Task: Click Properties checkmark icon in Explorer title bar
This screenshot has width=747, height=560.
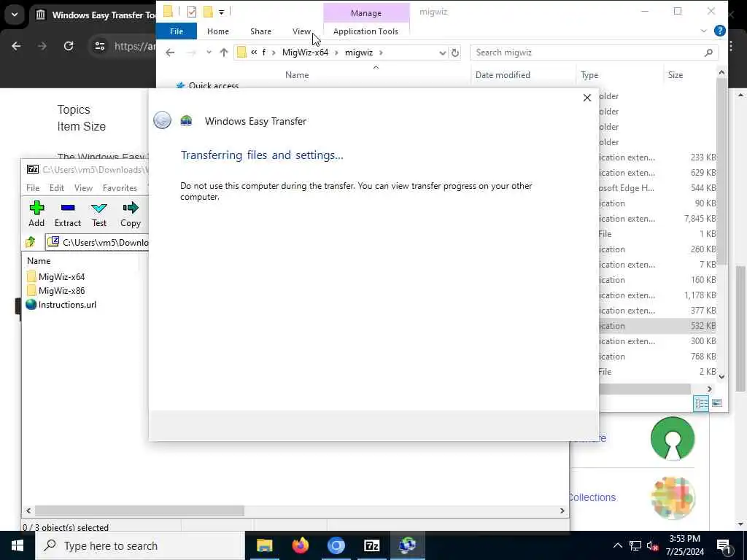Action: [x=192, y=12]
